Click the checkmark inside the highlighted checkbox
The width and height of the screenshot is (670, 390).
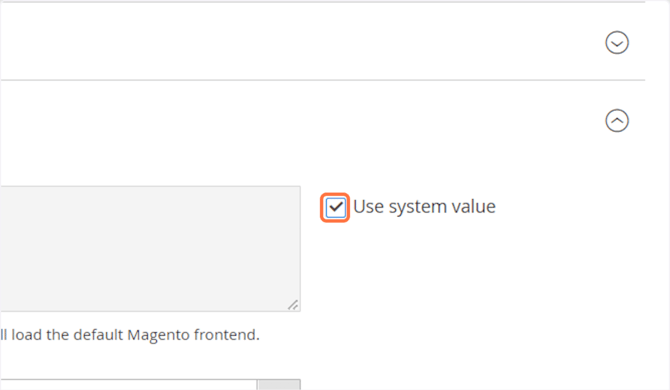pyautogui.click(x=335, y=207)
